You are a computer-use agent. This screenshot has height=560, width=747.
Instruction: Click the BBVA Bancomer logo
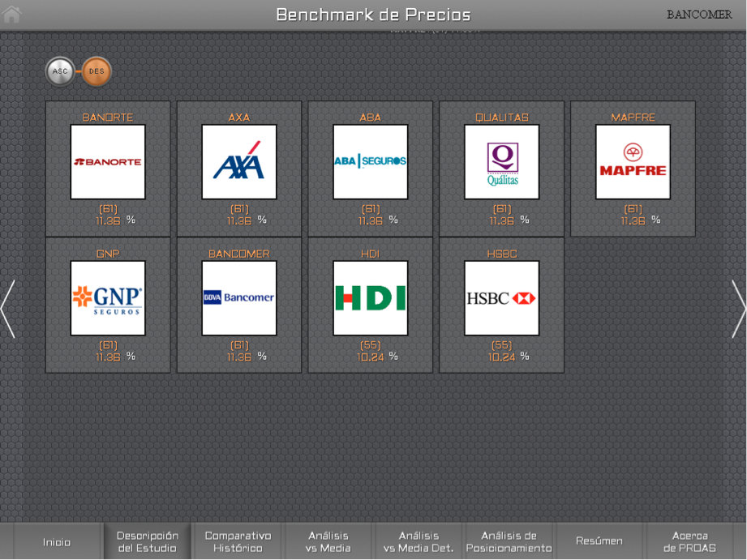[239, 298]
